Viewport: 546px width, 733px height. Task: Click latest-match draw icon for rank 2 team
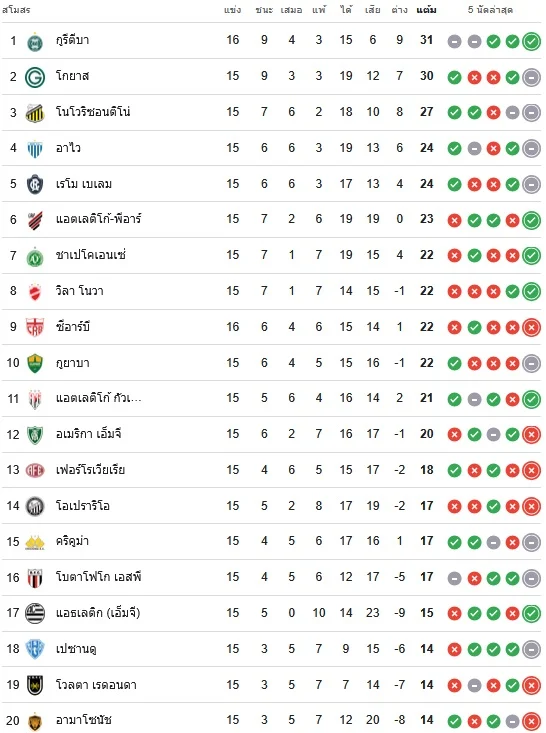[532, 77]
